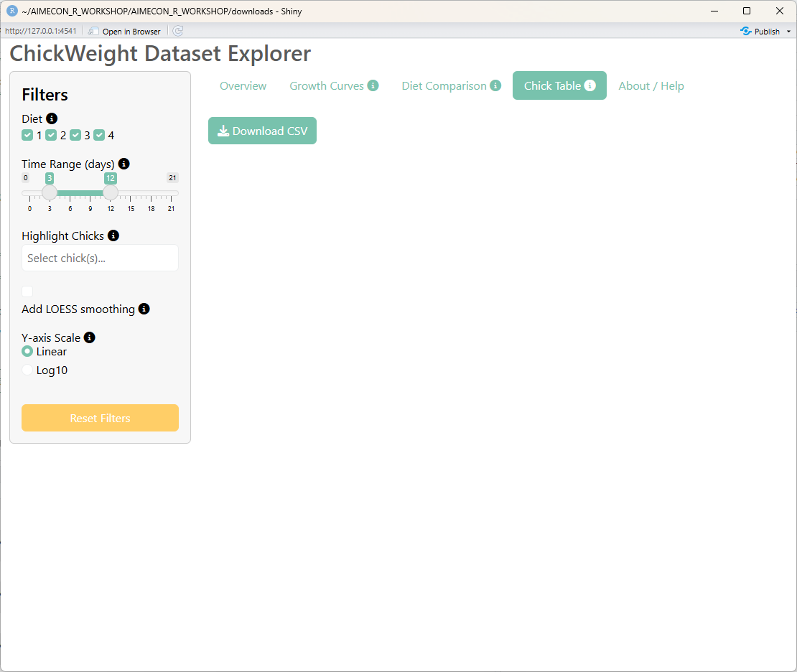Expand the Publish dropdown arrow
The height and width of the screenshot is (672, 797).
pyautogui.click(x=788, y=32)
